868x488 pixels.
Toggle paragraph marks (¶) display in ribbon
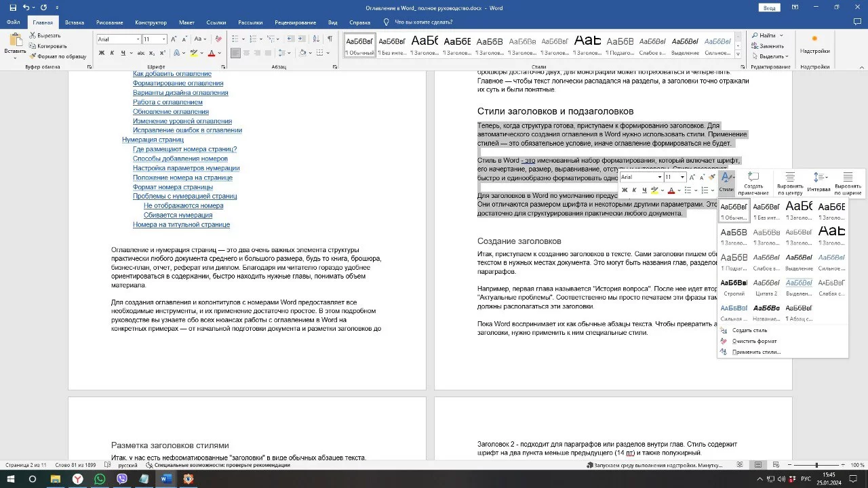(x=328, y=39)
